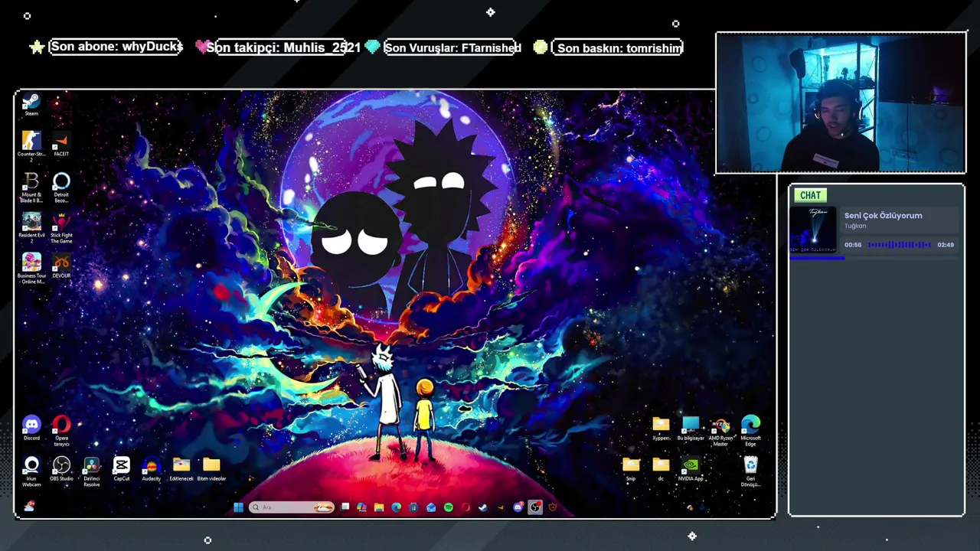The width and height of the screenshot is (980, 551).
Task: Click the Business Tour desktop shortcut
Action: [x=31, y=268]
